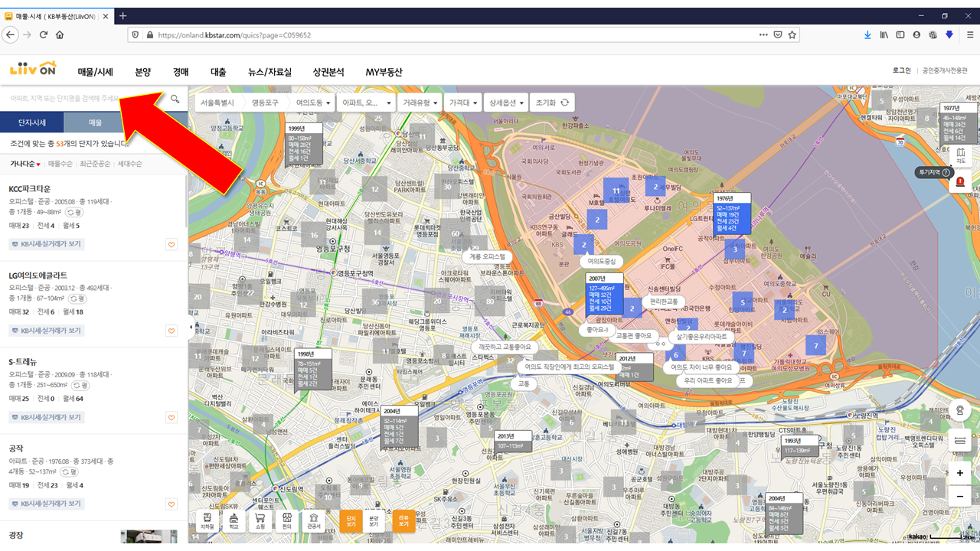Sort by 세대수순

click(129, 164)
